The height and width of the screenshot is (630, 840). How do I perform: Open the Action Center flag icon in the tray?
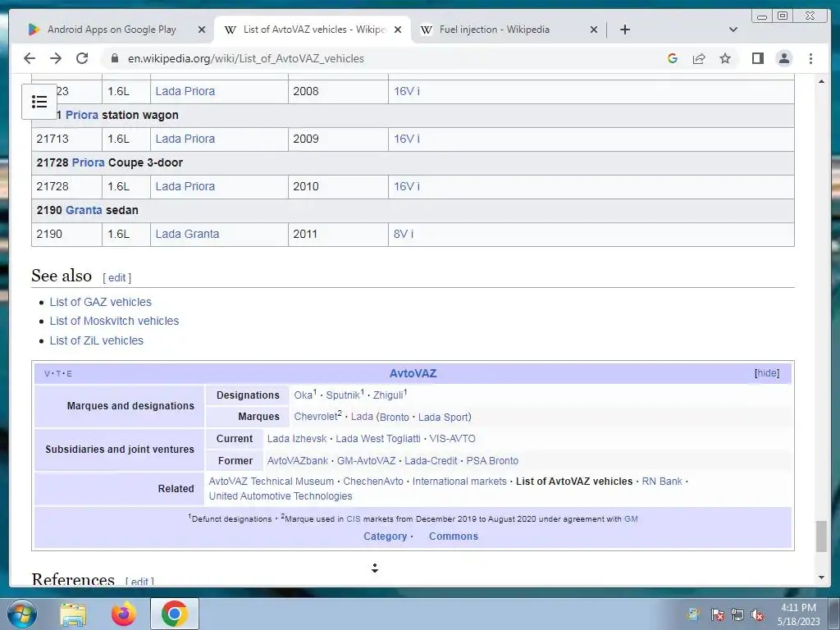click(x=717, y=615)
